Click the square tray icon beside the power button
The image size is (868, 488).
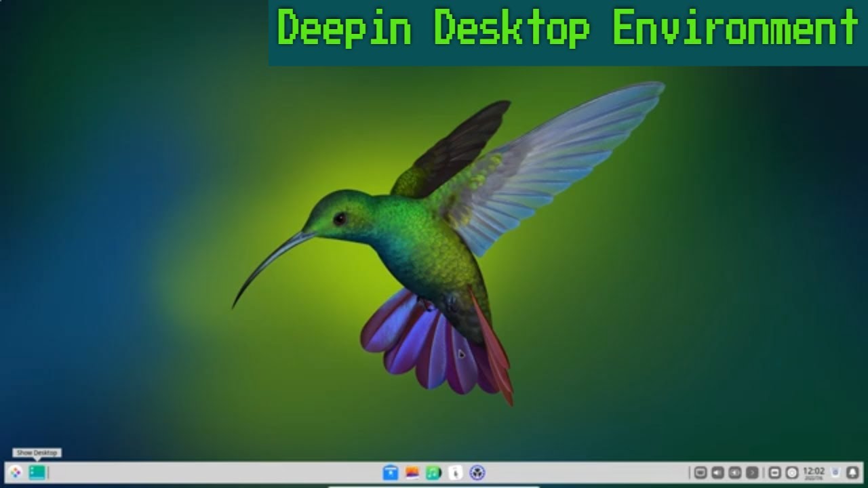774,472
